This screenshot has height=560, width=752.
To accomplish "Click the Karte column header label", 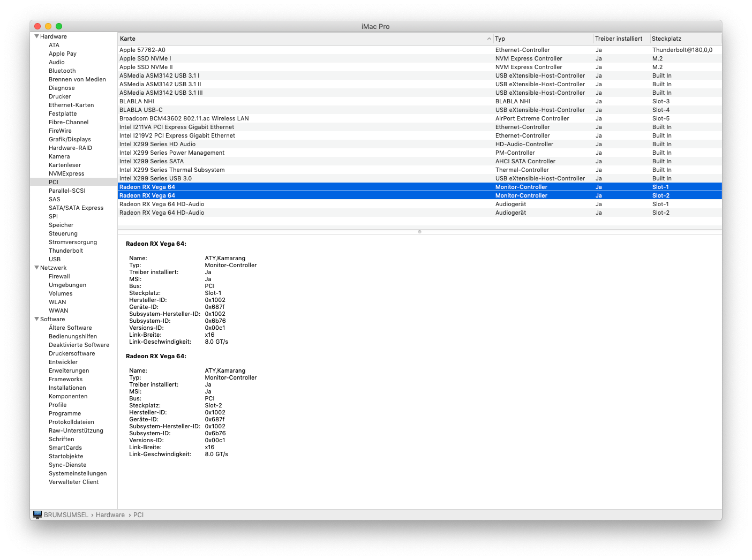I will tap(127, 39).
